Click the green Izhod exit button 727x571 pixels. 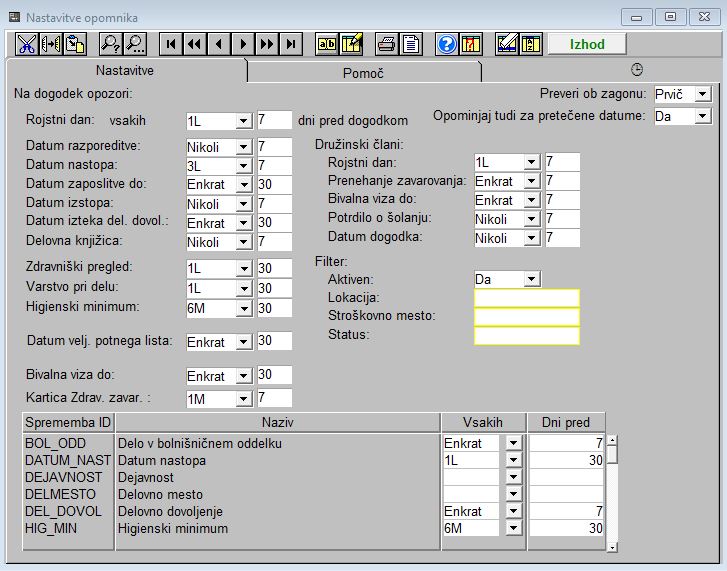click(587, 44)
